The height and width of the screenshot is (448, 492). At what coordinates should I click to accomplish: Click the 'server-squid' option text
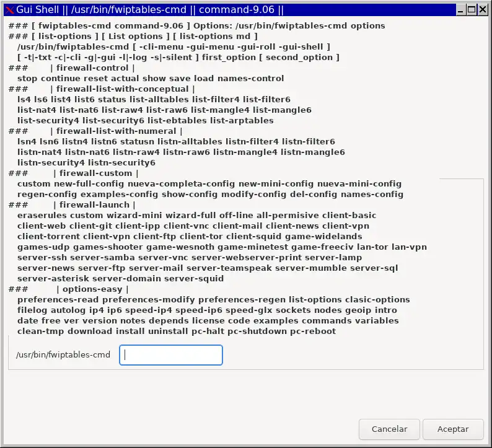click(x=194, y=279)
